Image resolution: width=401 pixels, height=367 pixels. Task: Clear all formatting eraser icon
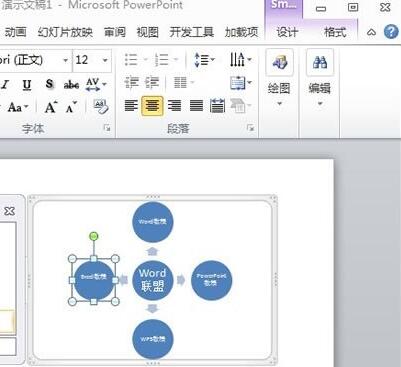(x=101, y=107)
